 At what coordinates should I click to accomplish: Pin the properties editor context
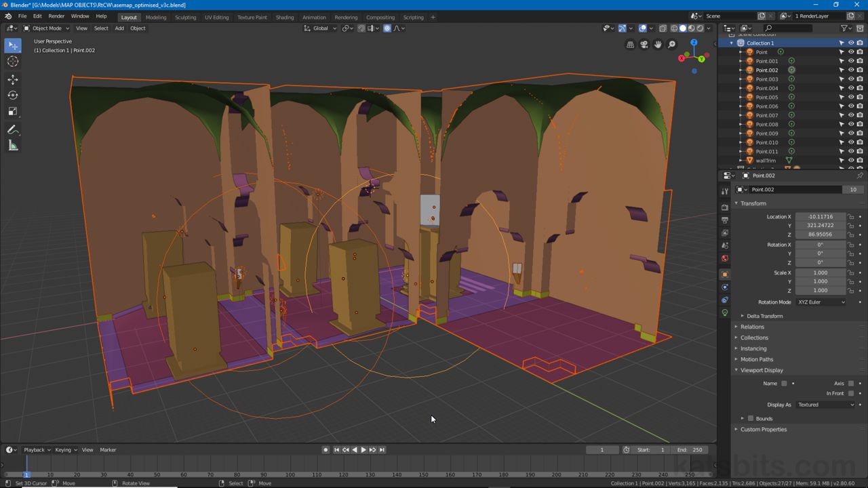(x=860, y=176)
